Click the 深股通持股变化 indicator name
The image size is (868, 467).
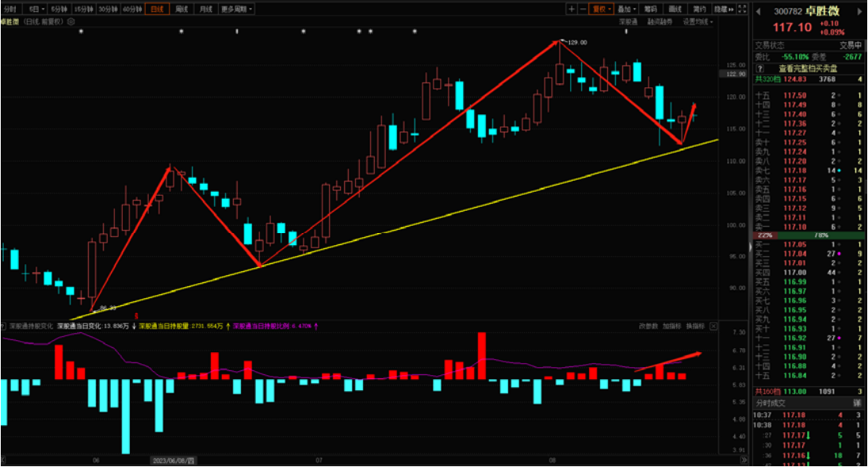point(31,327)
